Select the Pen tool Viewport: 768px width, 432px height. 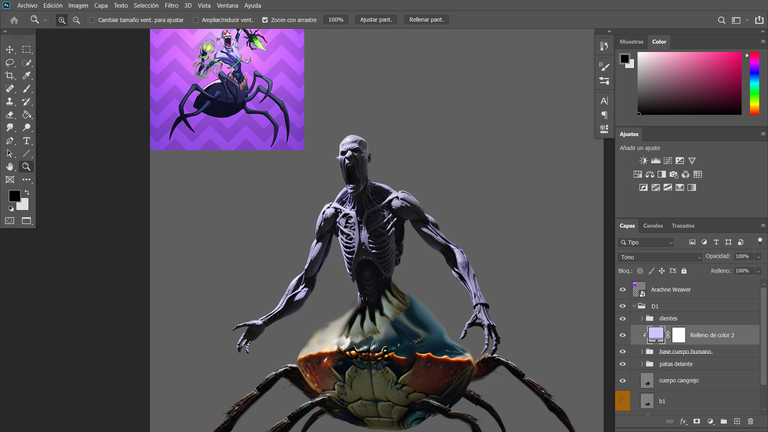point(9,141)
